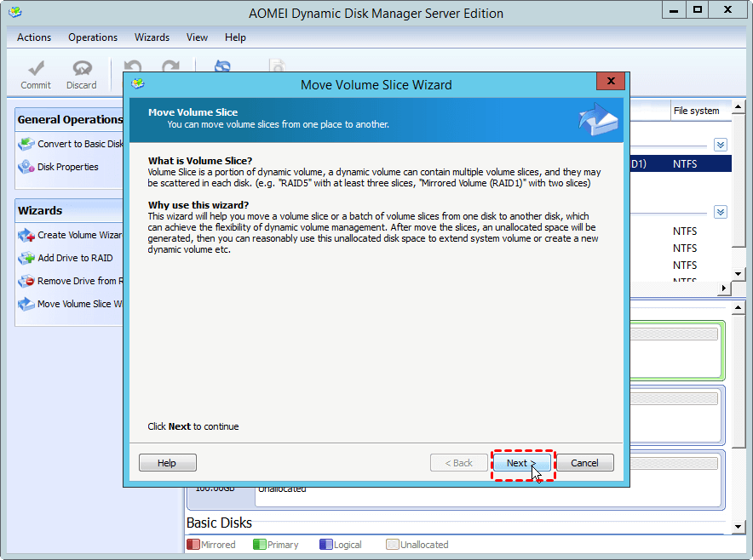
Task: Click disk map scrollbar down arrow
Action: pos(739,527)
